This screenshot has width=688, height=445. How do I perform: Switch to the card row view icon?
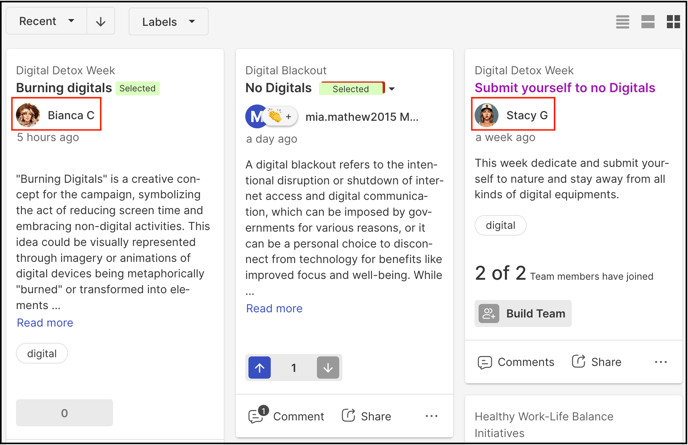[x=648, y=22]
